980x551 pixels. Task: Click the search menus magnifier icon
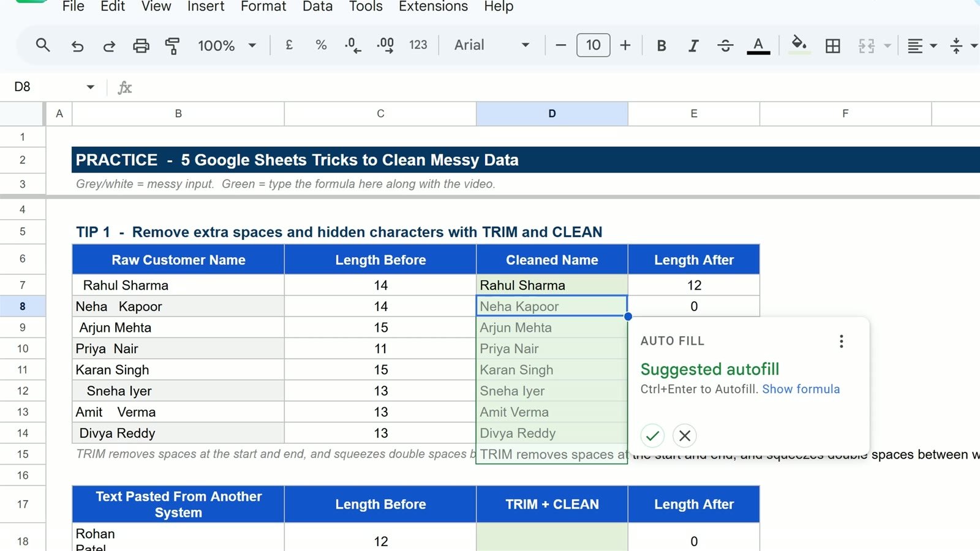(42, 45)
